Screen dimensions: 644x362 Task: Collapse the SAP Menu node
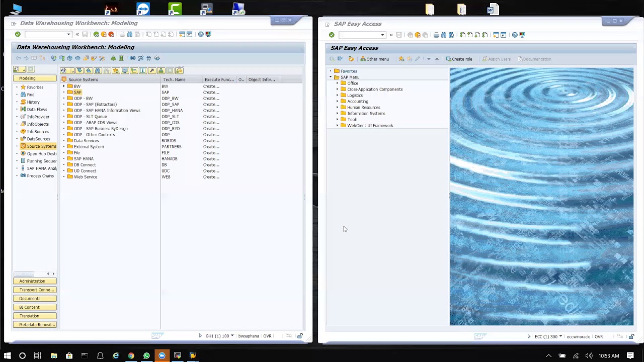[x=331, y=77]
